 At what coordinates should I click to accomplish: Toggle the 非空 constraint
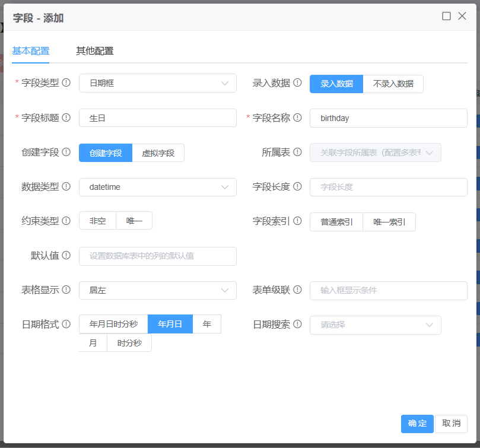click(97, 221)
